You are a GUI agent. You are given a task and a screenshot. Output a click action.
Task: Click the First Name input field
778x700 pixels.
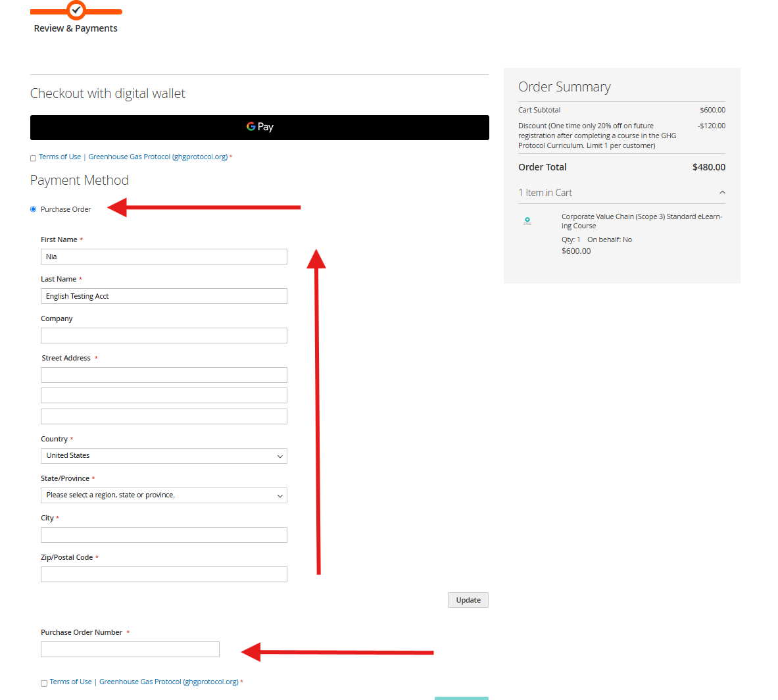coord(164,257)
